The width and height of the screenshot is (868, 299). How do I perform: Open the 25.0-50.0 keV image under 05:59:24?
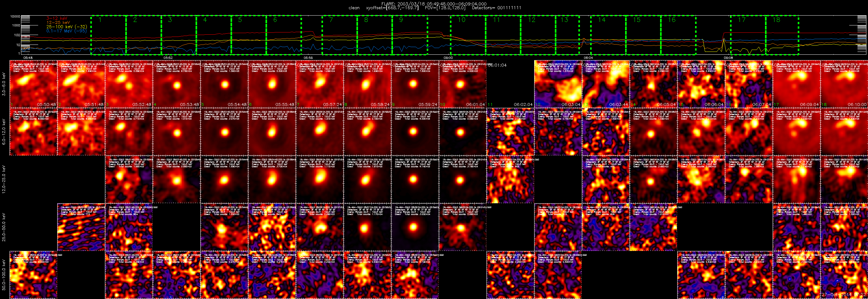point(415,227)
